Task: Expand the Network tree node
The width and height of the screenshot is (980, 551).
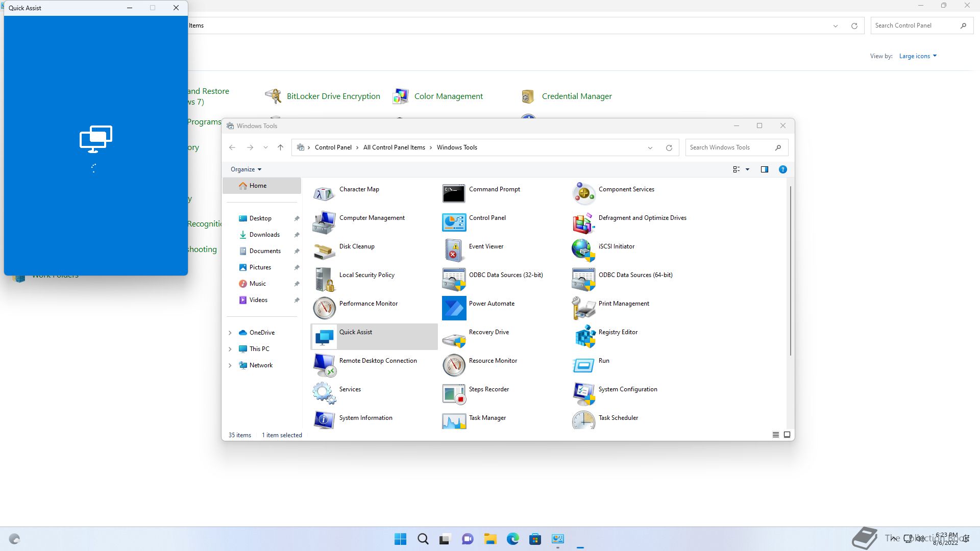Action: (230, 365)
